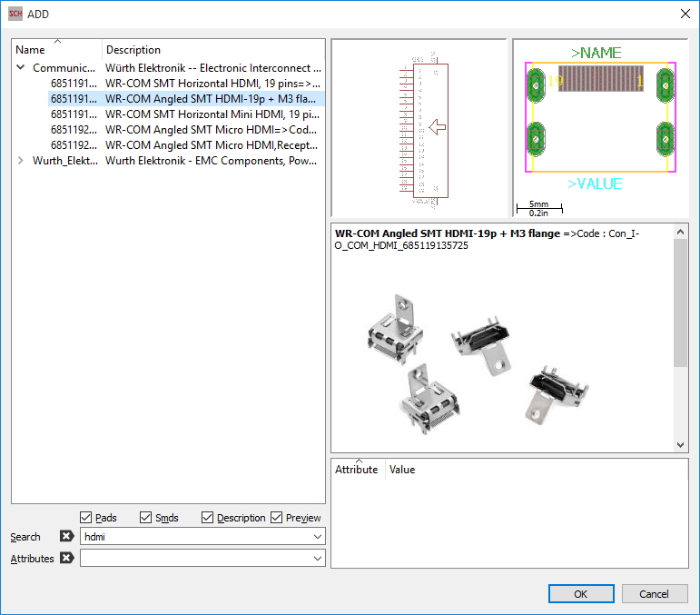Screen dimensions: 700x615
Task: Click the description pane scrollbar thumb
Action: pos(680,303)
